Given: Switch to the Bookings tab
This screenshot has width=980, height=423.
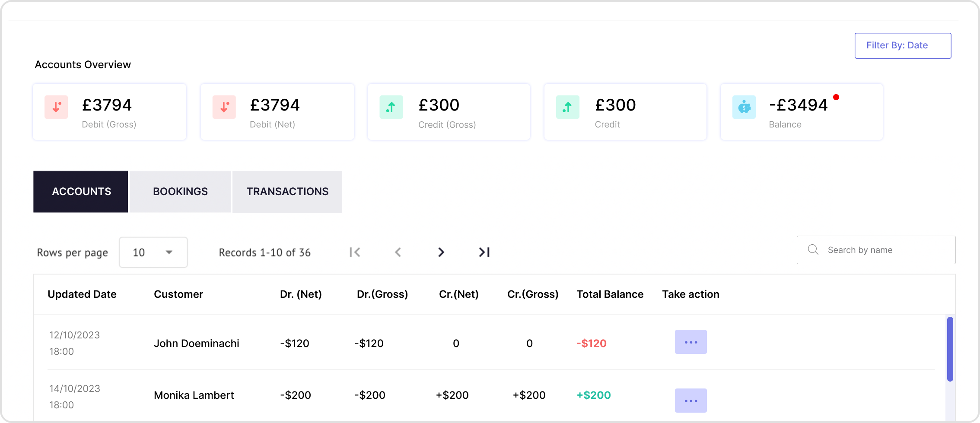Looking at the screenshot, I should [x=180, y=192].
